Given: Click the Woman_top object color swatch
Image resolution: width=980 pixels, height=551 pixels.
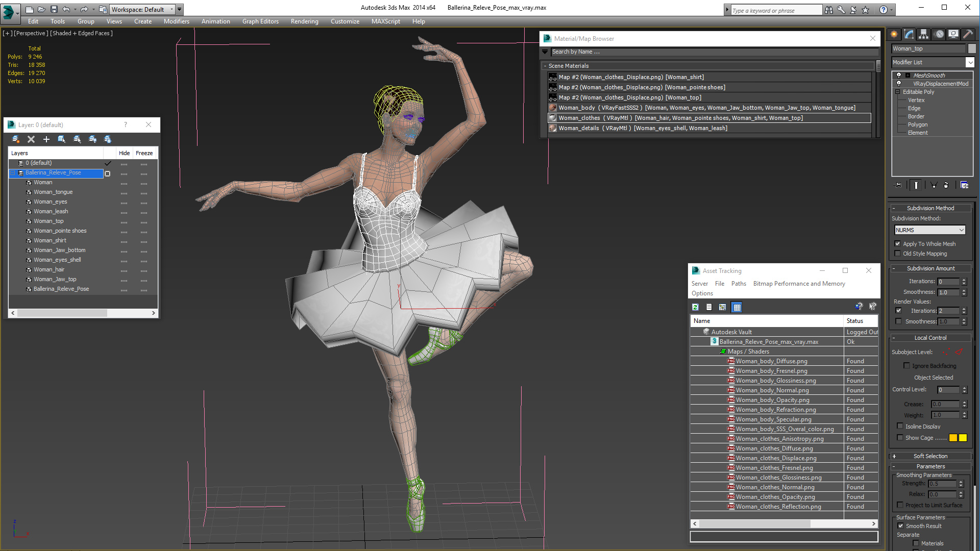Looking at the screenshot, I should click(972, 48).
